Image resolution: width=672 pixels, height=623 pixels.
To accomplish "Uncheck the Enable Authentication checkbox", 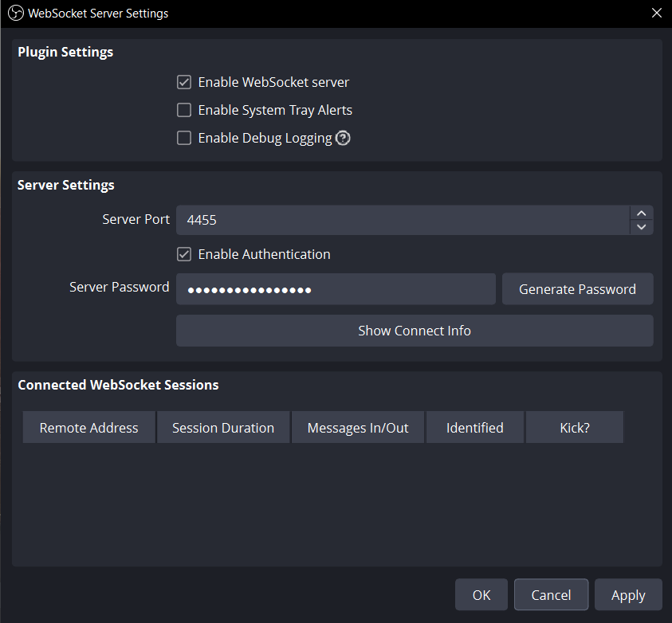I will click(x=184, y=254).
